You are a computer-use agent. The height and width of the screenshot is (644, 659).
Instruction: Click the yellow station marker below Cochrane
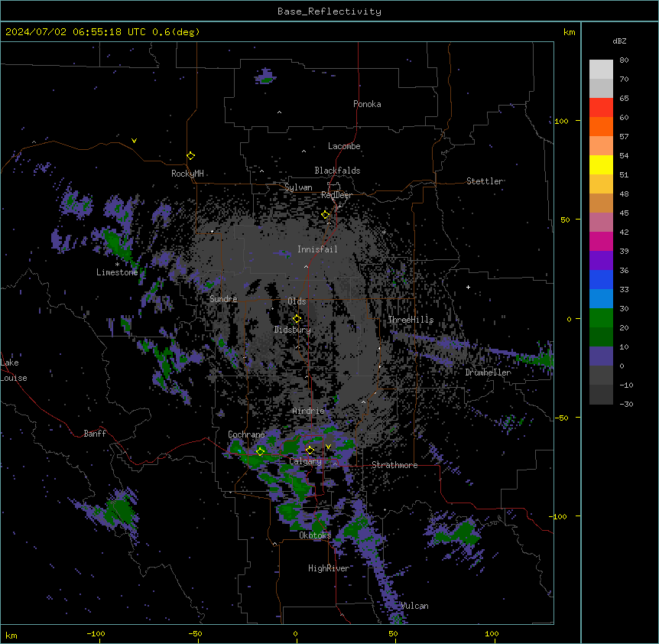pyautogui.click(x=260, y=451)
